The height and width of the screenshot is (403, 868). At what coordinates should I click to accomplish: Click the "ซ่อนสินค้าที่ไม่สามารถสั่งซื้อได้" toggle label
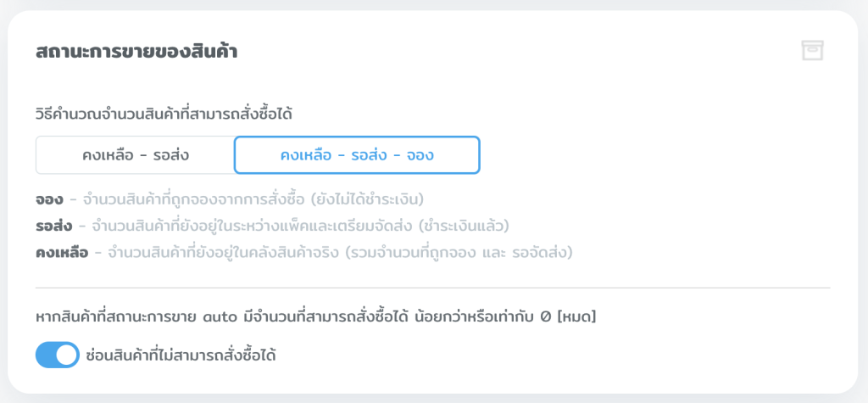coord(181,355)
